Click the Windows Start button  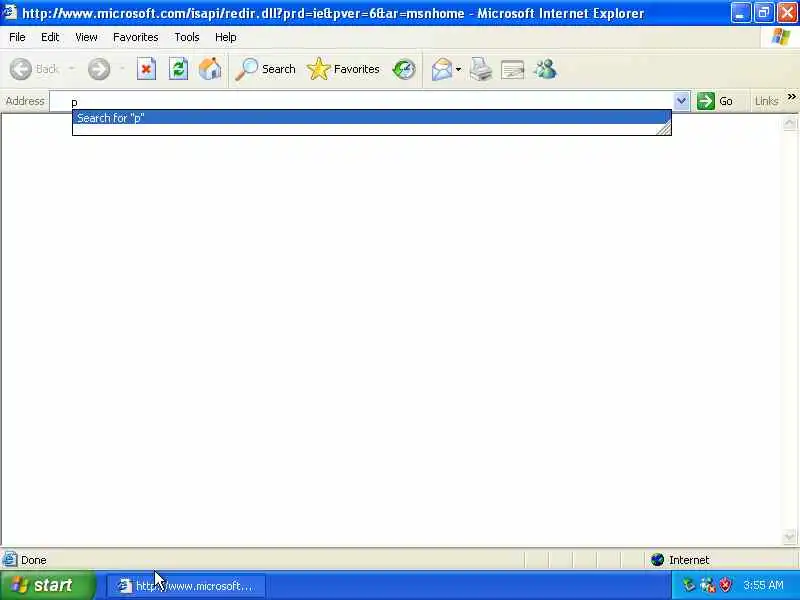coord(47,585)
